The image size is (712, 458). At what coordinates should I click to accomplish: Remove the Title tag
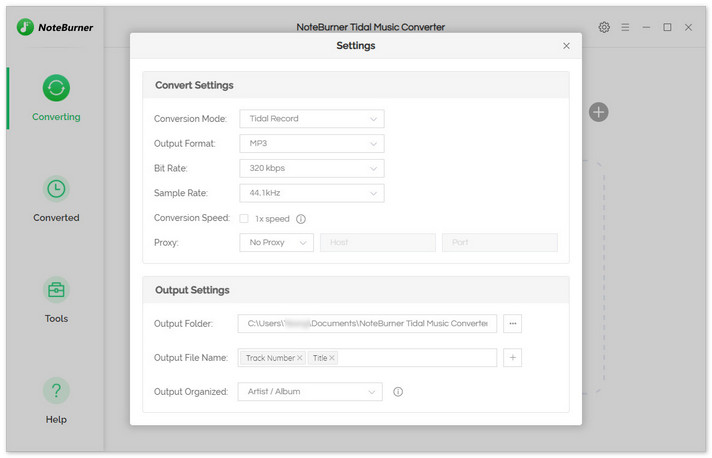[x=332, y=358]
